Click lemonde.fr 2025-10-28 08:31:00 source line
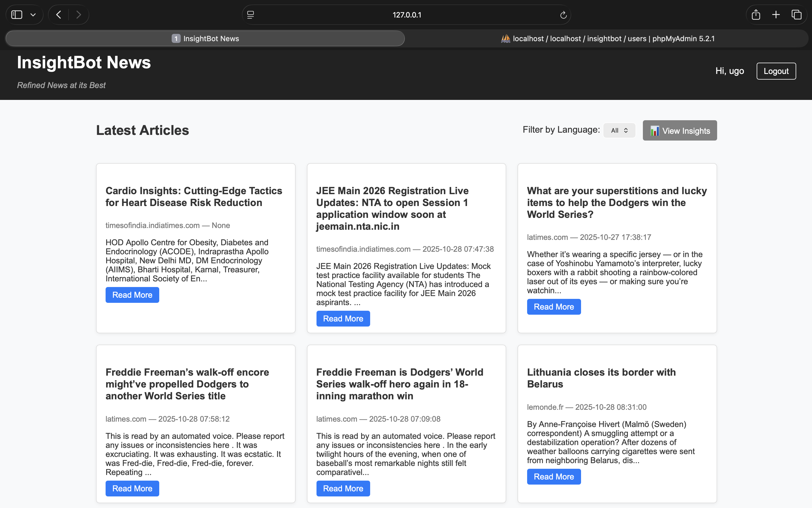Viewport: 812px width, 508px height. click(x=586, y=407)
